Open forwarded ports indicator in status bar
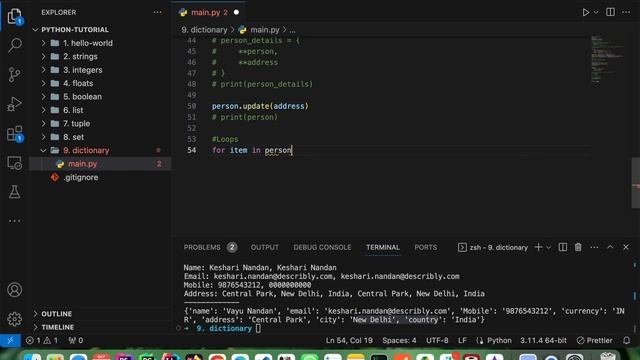The height and width of the screenshot is (360, 640). click(x=76, y=340)
